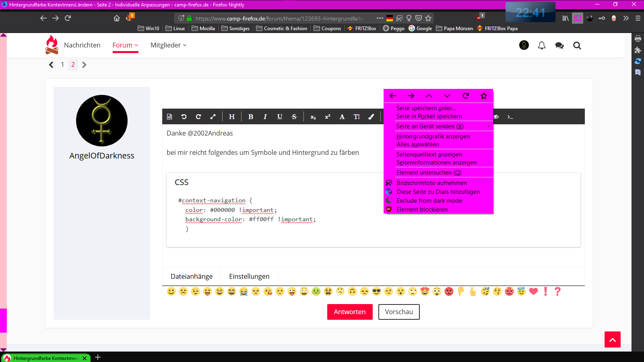Open the notifications bell in forum header

[542, 45]
